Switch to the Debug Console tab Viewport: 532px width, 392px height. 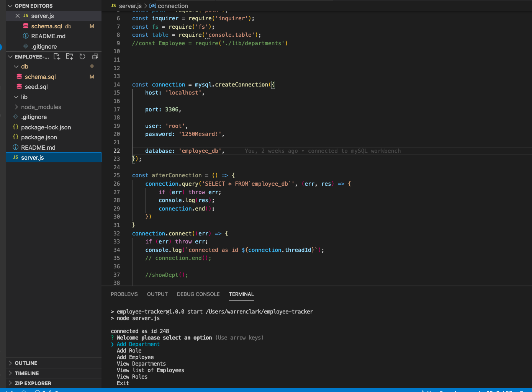click(198, 294)
